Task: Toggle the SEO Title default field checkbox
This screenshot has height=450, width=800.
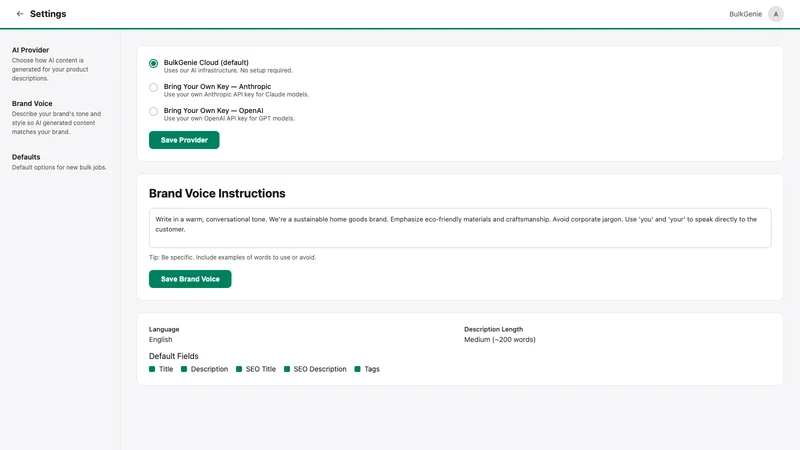Action: coord(239,369)
